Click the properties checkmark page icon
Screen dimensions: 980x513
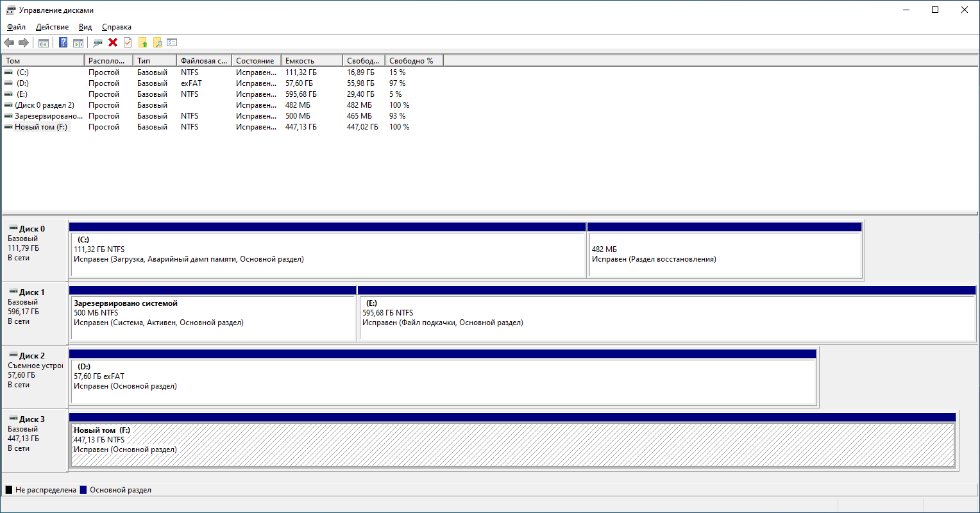pos(128,42)
